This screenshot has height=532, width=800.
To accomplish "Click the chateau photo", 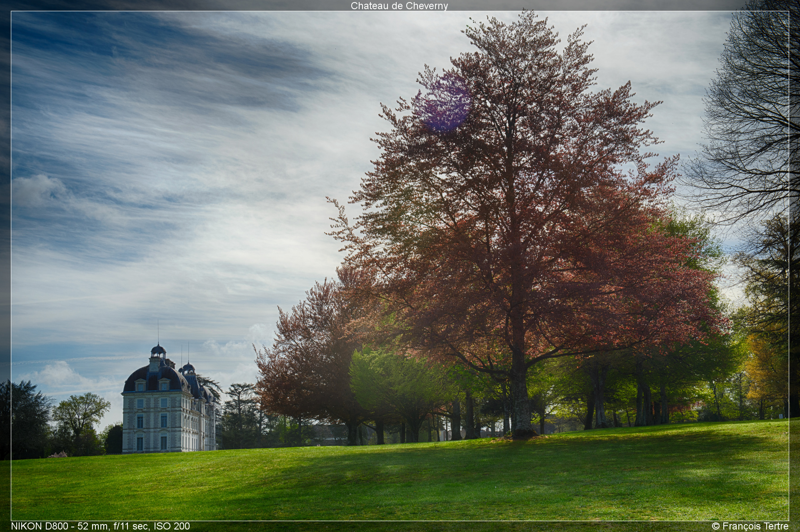I will click(x=400, y=266).
